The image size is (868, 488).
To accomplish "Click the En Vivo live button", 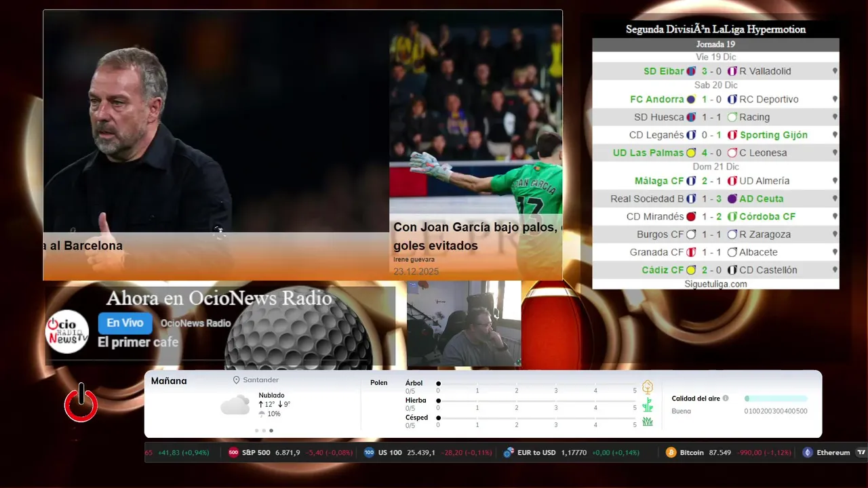I will pyautogui.click(x=125, y=323).
